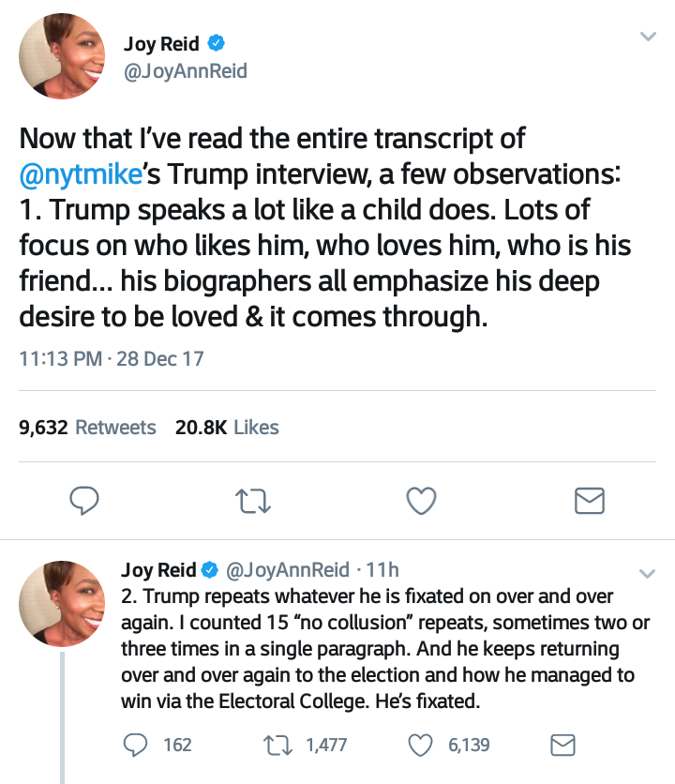
Task: Like the main tweet with the heart icon
Action: [422, 502]
